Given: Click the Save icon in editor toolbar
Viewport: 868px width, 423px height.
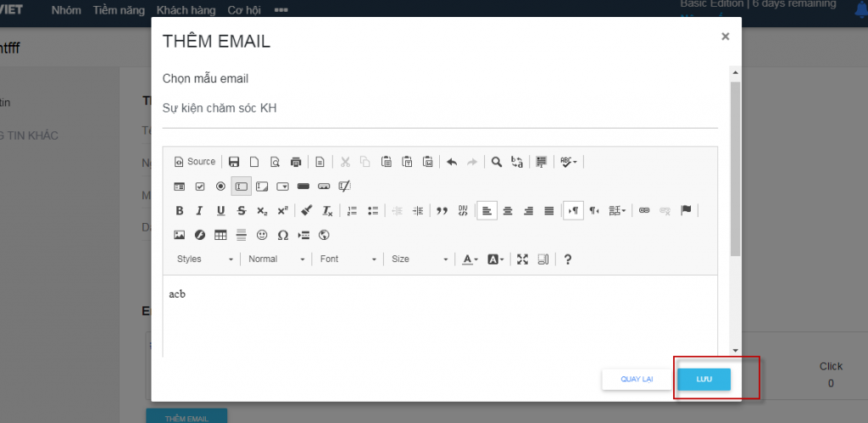Looking at the screenshot, I should 234,162.
